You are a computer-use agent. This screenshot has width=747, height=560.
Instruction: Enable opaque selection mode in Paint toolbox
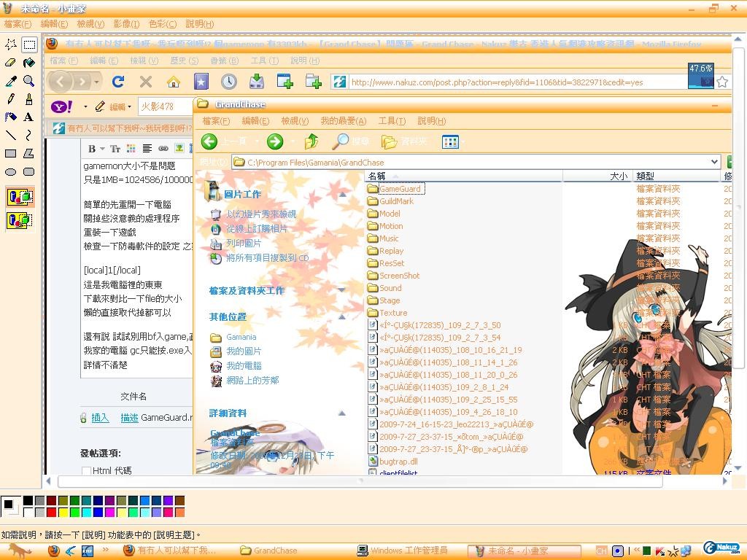(x=20, y=197)
